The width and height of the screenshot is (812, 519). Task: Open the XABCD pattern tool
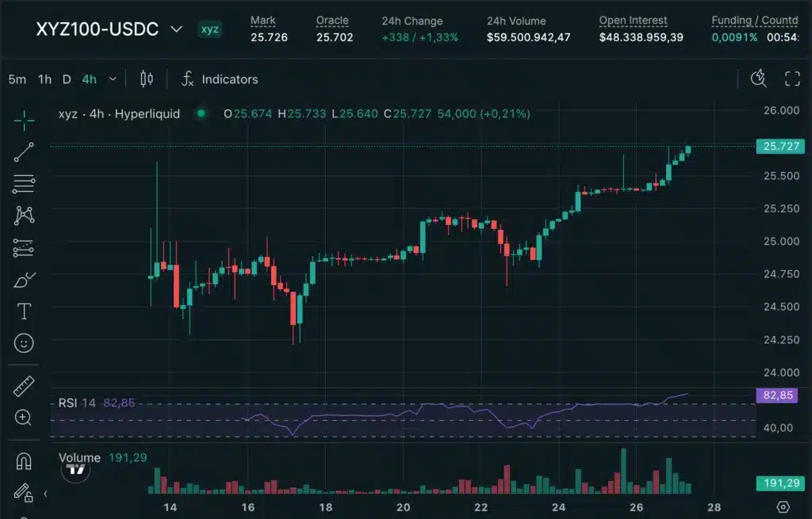click(x=24, y=215)
